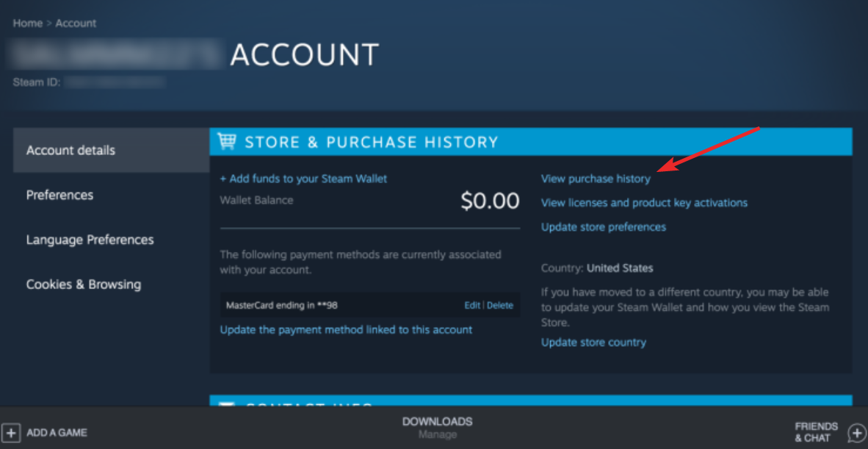Select the Account details sidebar tab

[x=112, y=150]
